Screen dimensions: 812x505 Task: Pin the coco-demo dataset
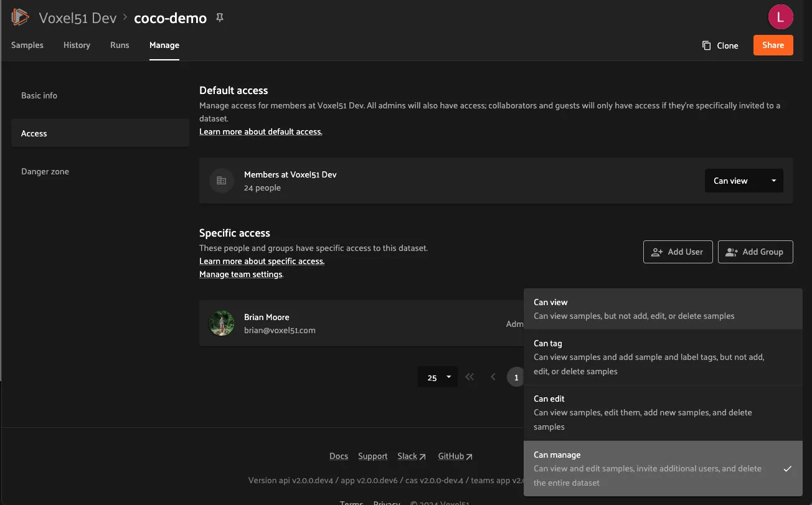pos(219,18)
